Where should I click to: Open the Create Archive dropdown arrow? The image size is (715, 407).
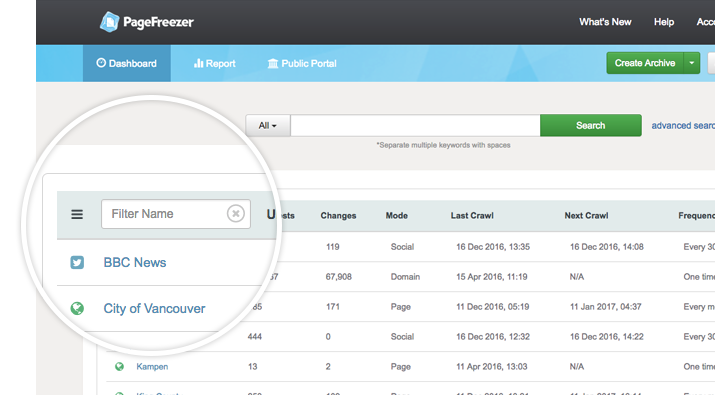pyautogui.click(x=692, y=63)
